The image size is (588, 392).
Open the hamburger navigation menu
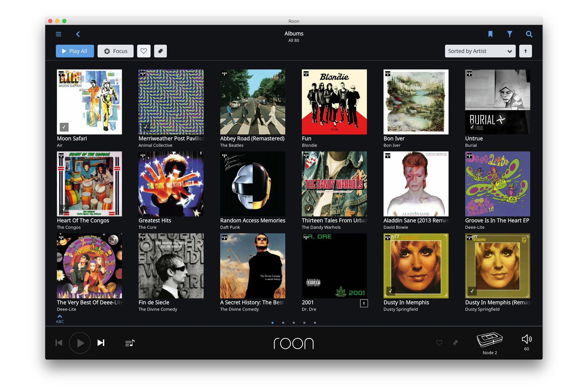[x=59, y=34]
